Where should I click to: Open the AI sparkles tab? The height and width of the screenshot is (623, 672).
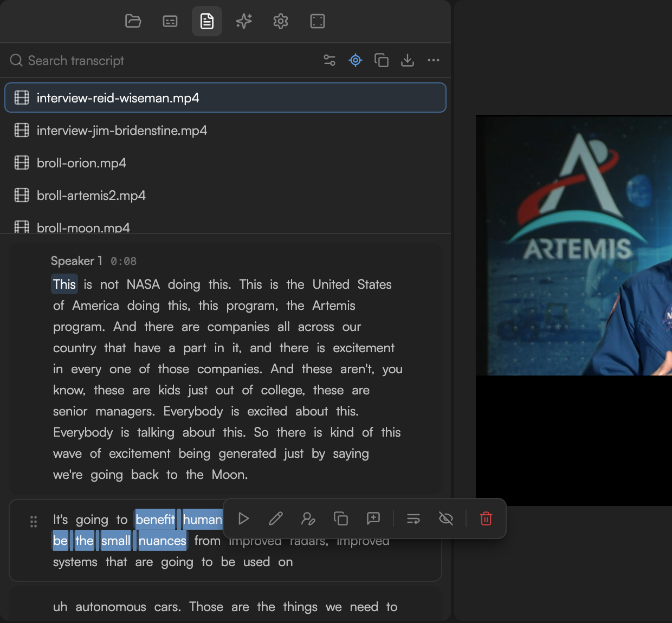point(244,21)
